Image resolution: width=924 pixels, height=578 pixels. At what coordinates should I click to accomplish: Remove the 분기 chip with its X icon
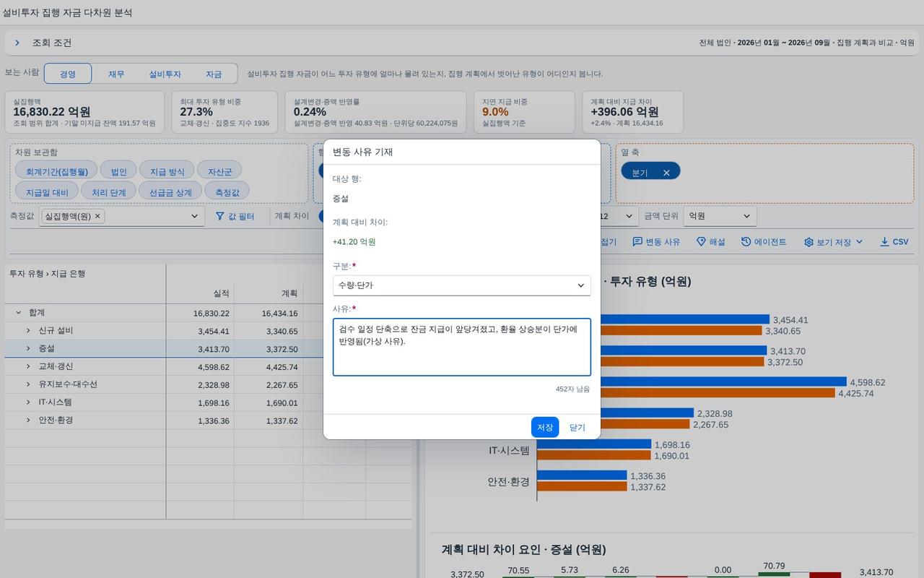click(666, 173)
